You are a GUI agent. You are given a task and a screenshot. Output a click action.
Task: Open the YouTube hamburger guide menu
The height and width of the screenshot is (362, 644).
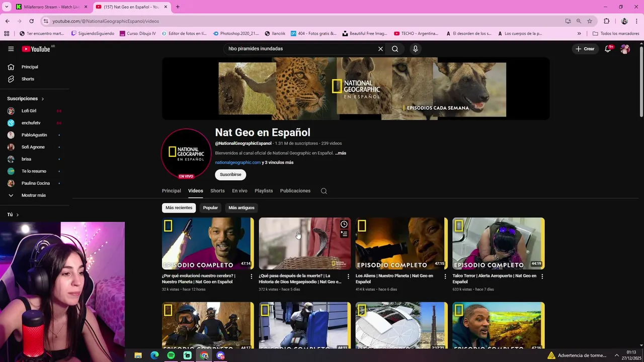click(11, 49)
